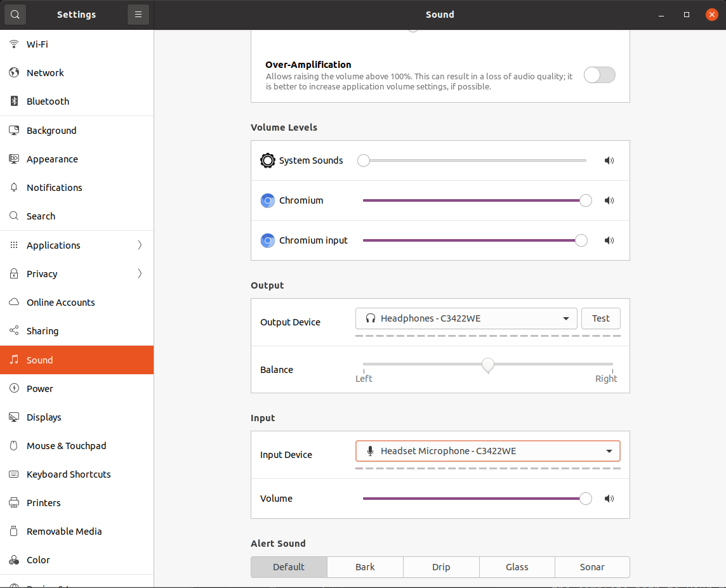The height and width of the screenshot is (588, 726).
Task: Click the Printers icon in sidebar
Action: coord(14,502)
